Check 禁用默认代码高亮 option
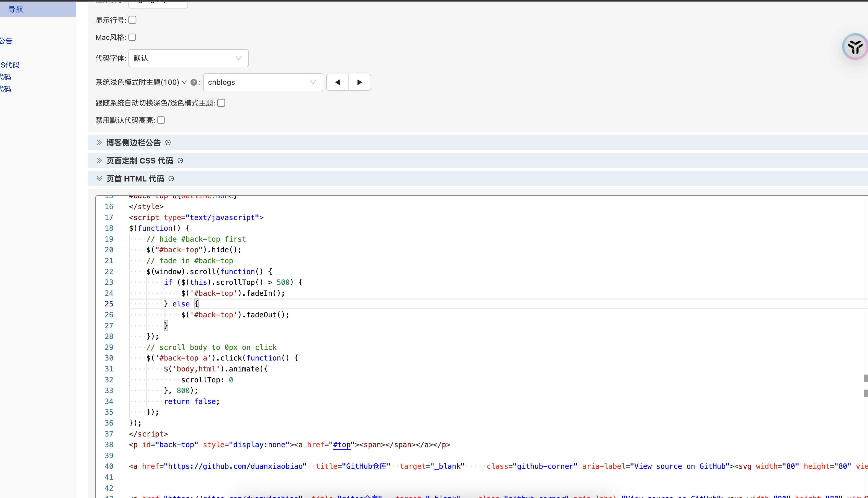868x498 pixels. 161,120
